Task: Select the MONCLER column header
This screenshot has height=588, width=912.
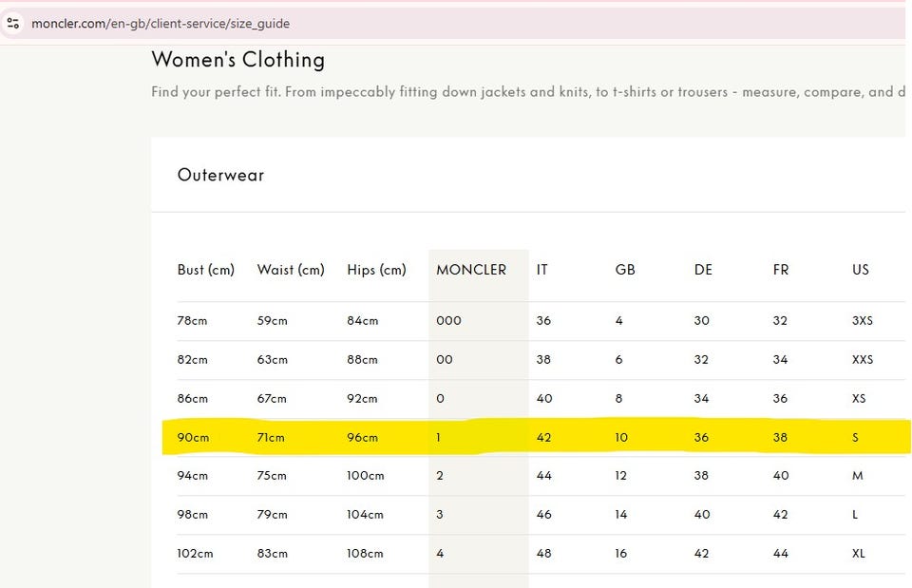Action: pos(471,270)
